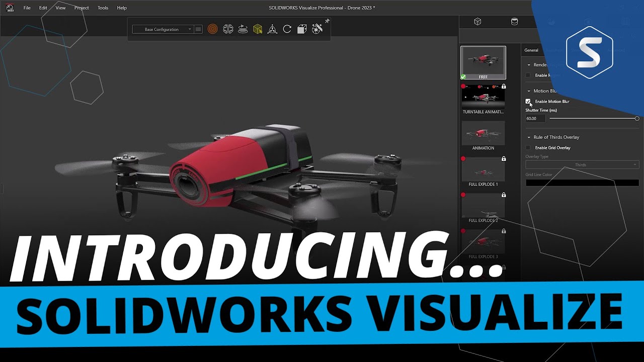Check Enable Grid Overlay
The width and height of the screenshot is (644, 362).
pyautogui.click(x=528, y=148)
